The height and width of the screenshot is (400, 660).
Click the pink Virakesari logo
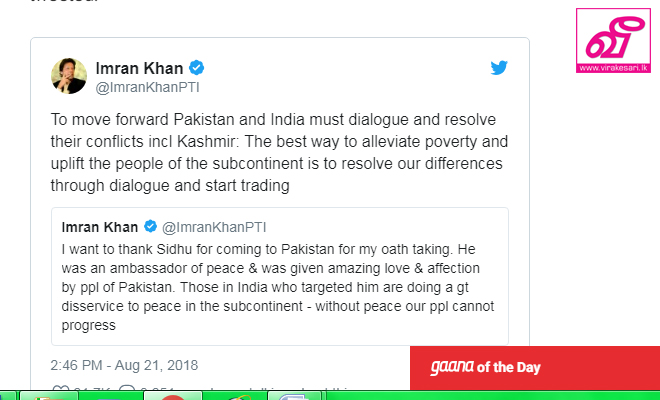tap(613, 40)
